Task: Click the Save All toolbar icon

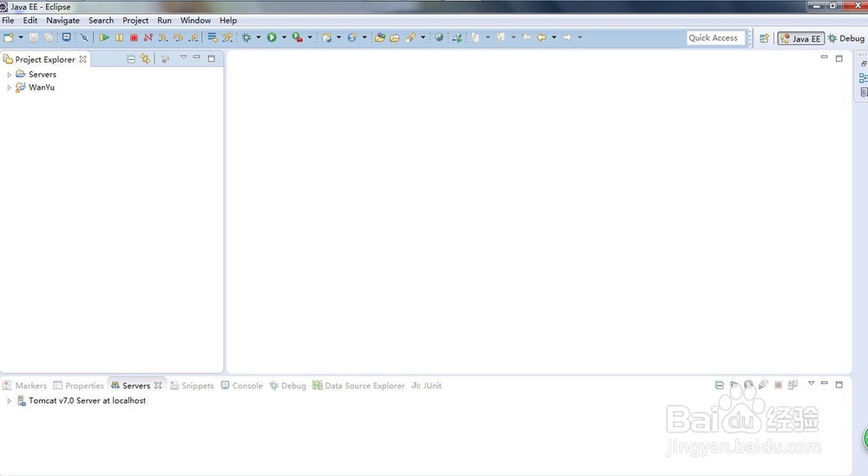Action: pyautogui.click(x=49, y=37)
